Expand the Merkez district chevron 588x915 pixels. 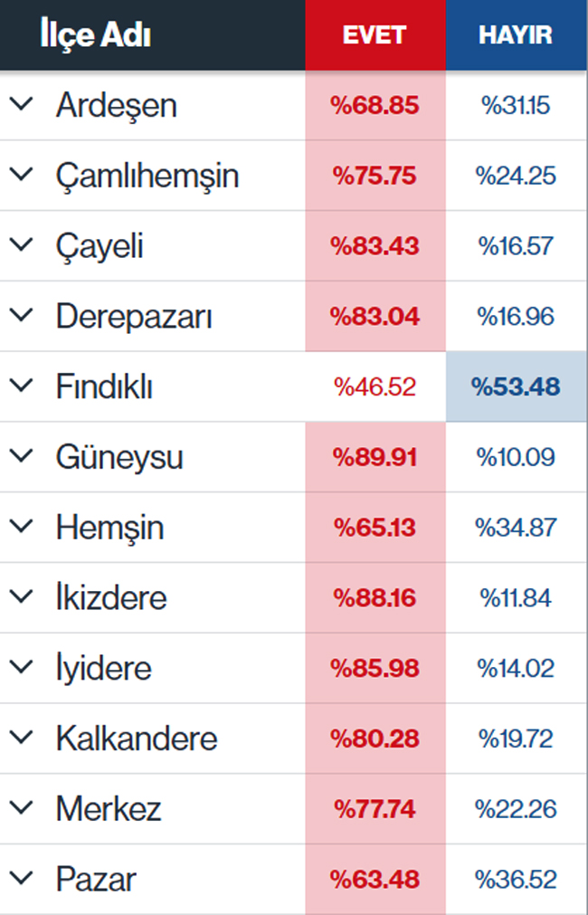(x=21, y=808)
